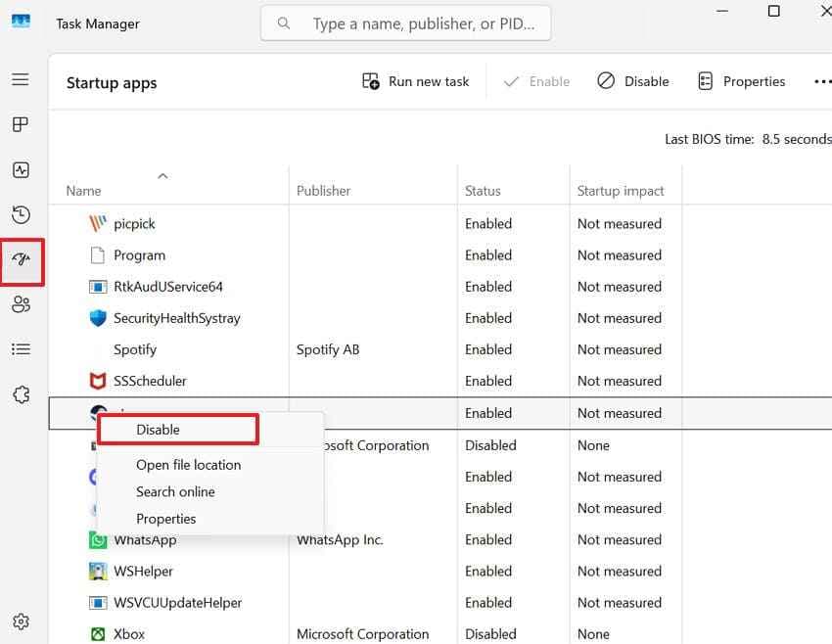The width and height of the screenshot is (832, 644).
Task: Click the SSScheduler McAfee icon
Action: [x=98, y=381]
